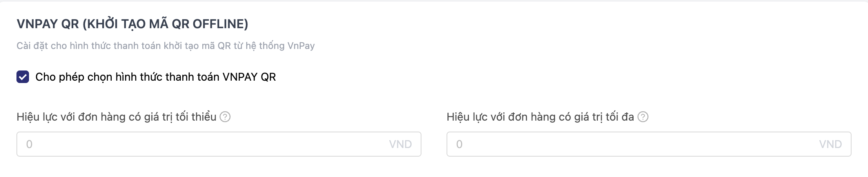Screen dimensions: 868x177
Task: Select the left VND amount box
Action: (219, 144)
